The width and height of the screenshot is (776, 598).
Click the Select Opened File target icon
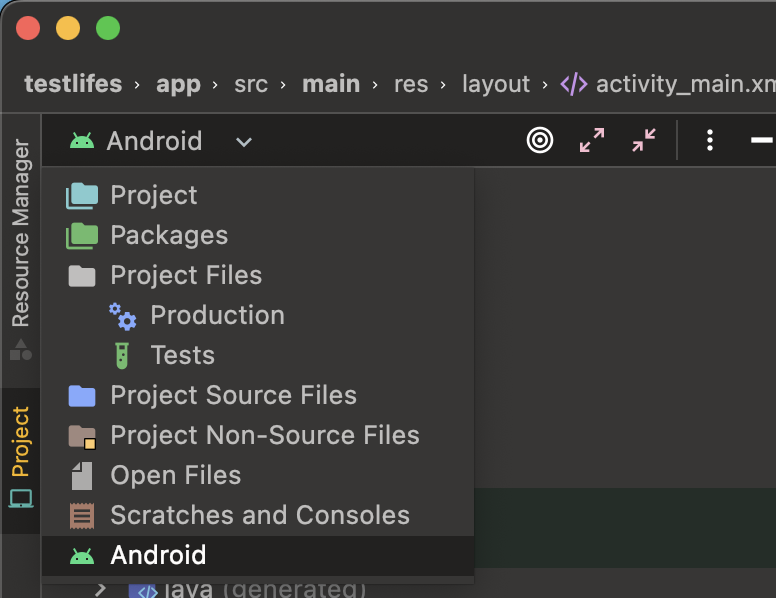pyautogui.click(x=539, y=141)
